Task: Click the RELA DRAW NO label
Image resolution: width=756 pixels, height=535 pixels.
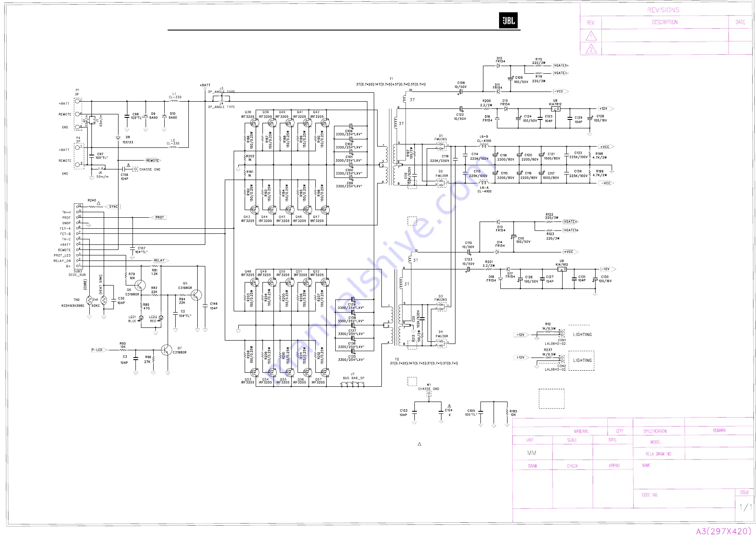Action: point(658,454)
